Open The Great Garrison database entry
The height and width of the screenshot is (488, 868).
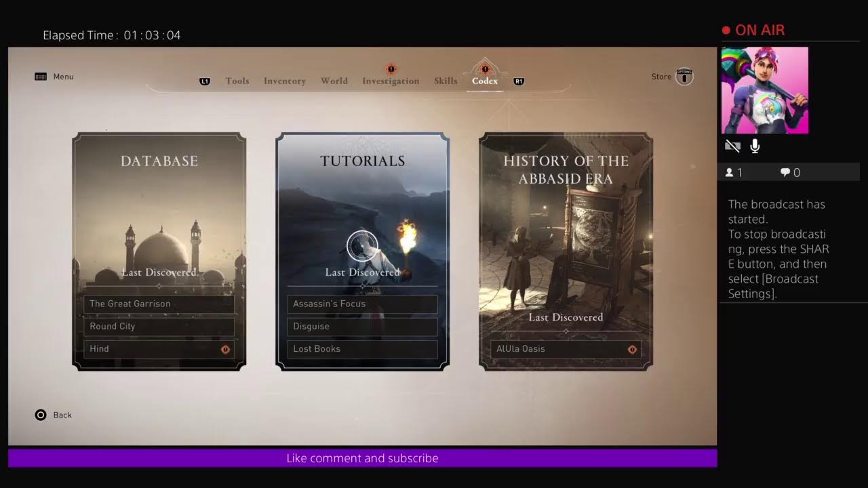point(159,304)
